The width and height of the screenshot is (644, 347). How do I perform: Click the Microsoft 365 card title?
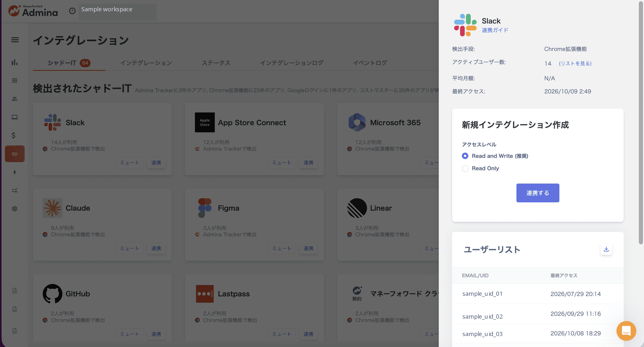tap(395, 123)
